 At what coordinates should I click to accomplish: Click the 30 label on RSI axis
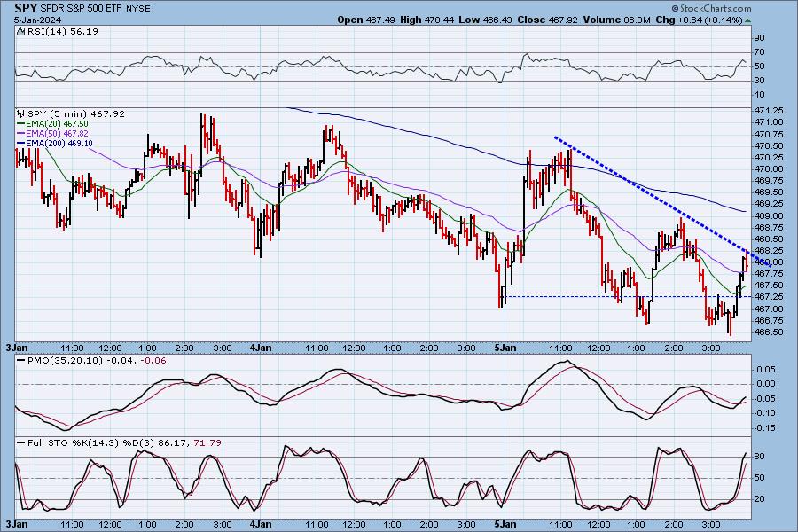pyautogui.click(x=759, y=81)
